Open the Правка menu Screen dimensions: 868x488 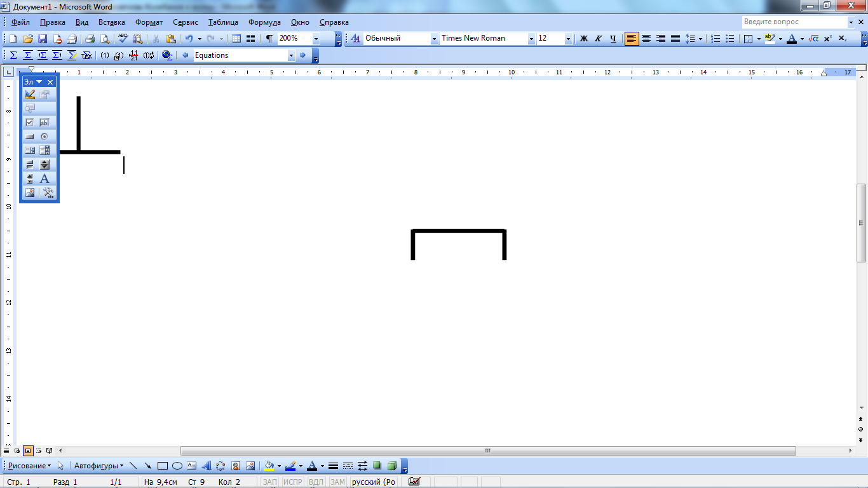point(52,22)
